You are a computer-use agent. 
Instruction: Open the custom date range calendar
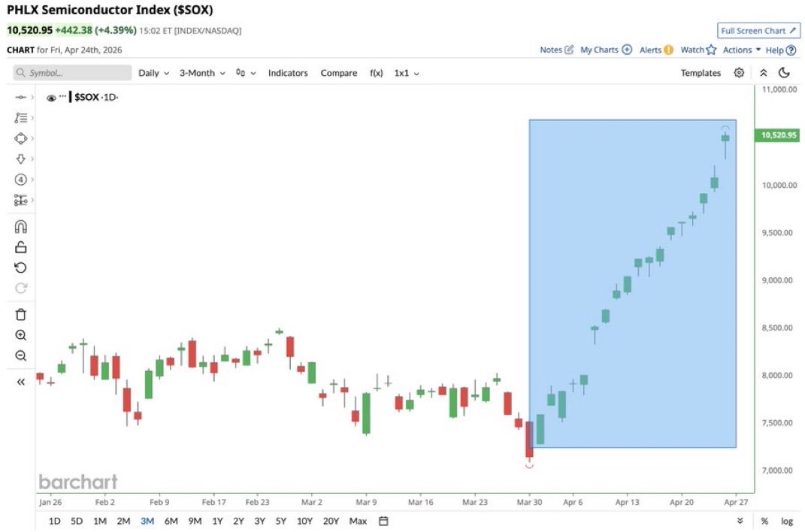pos(383,521)
